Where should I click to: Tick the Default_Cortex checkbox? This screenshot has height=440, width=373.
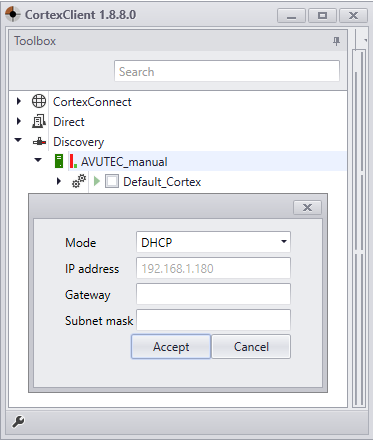click(x=112, y=181)
